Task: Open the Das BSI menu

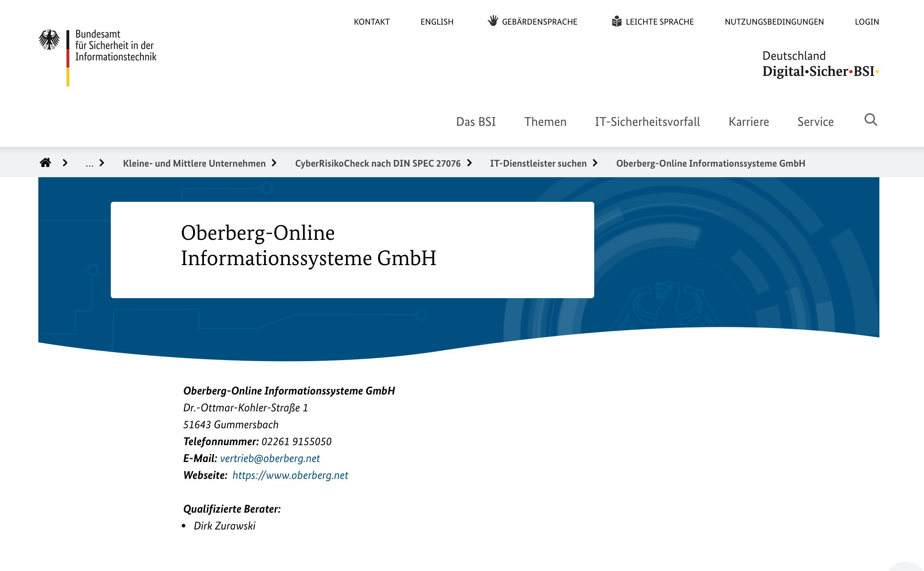Action: pyautogui.click(x=476, y=122)
